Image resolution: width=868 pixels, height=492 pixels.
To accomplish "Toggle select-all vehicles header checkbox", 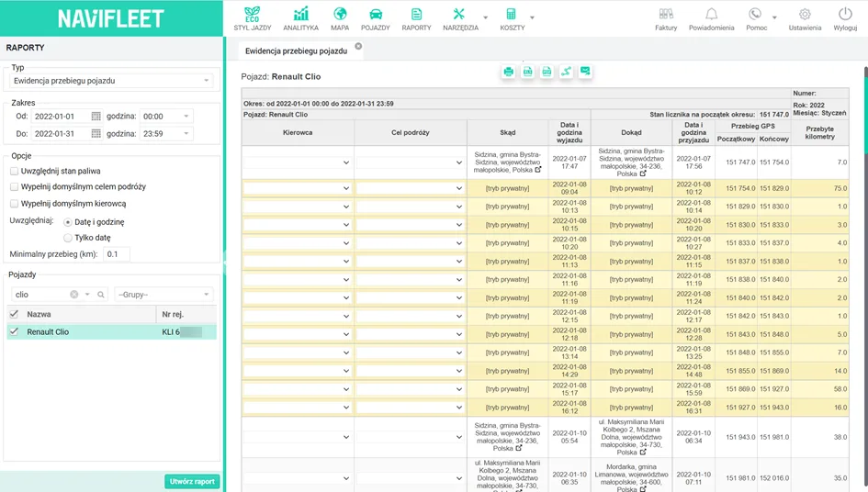I will [x=14, y=314].
